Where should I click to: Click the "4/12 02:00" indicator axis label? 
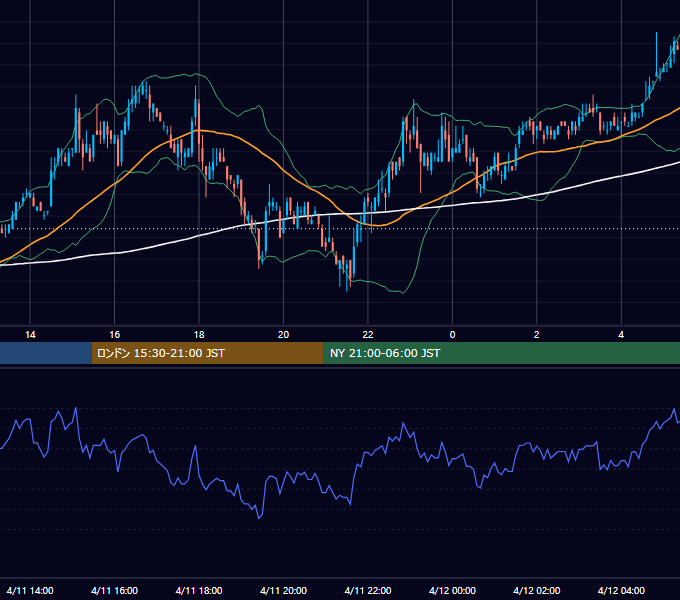click(x=536, y=590)
